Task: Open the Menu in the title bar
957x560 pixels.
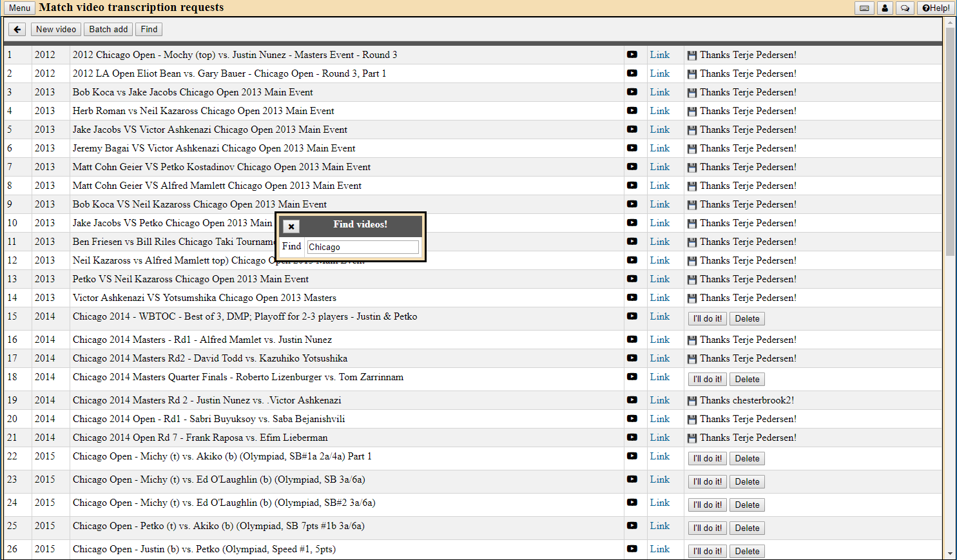Action: point(19,8)
